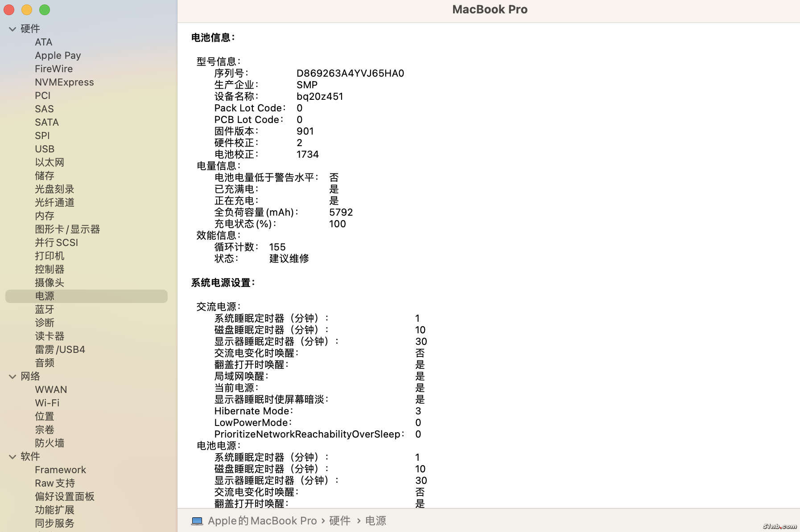Screen dimensions: 800x532
Task: View 控制器 information
Action: pyautogui.click(x=49, y=270)
